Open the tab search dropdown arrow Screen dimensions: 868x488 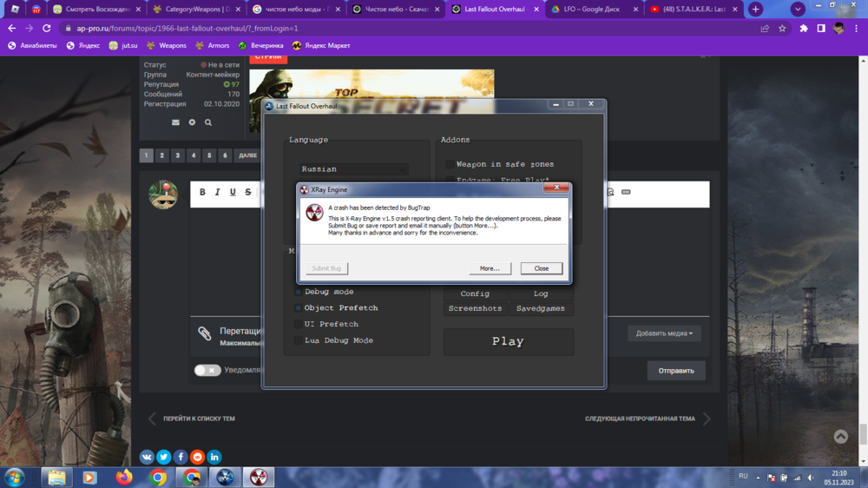tap(798, 10)
